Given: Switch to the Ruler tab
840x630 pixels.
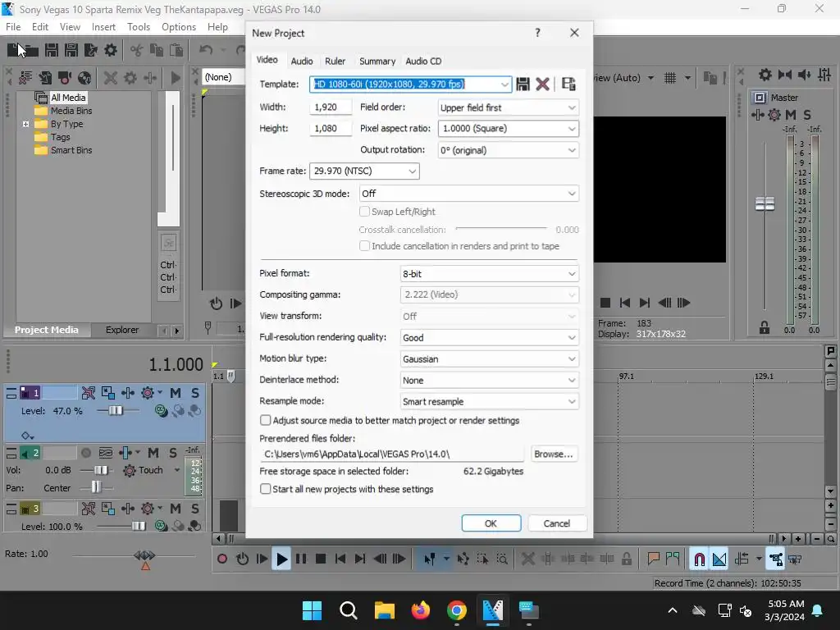Looking at the screenshot, I should (335, 61).
